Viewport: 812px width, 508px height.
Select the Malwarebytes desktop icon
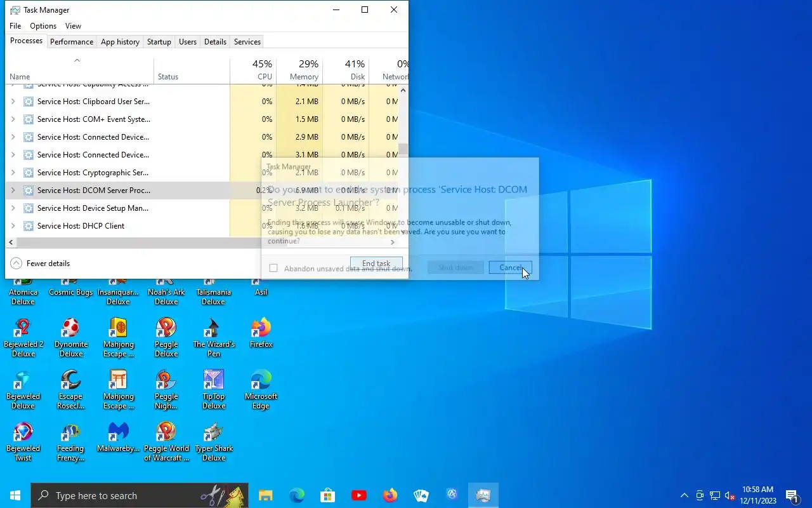coord(118,438)
